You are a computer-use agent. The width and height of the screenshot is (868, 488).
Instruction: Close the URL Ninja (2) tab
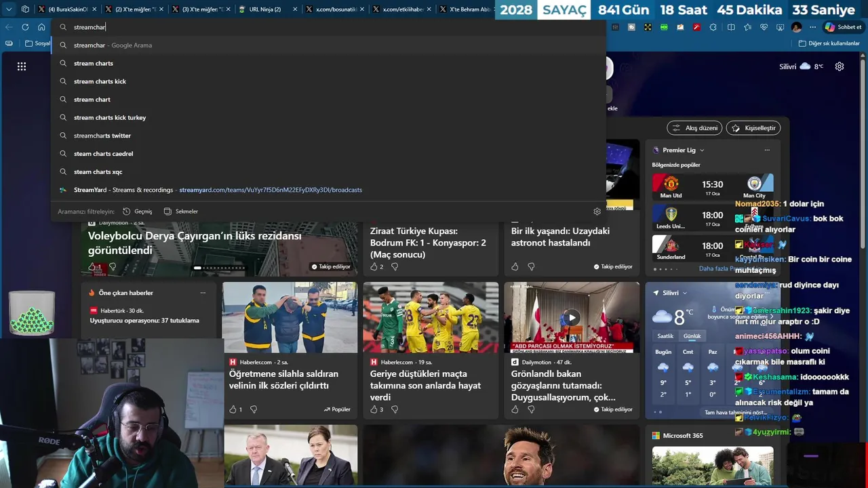[294, 9]
